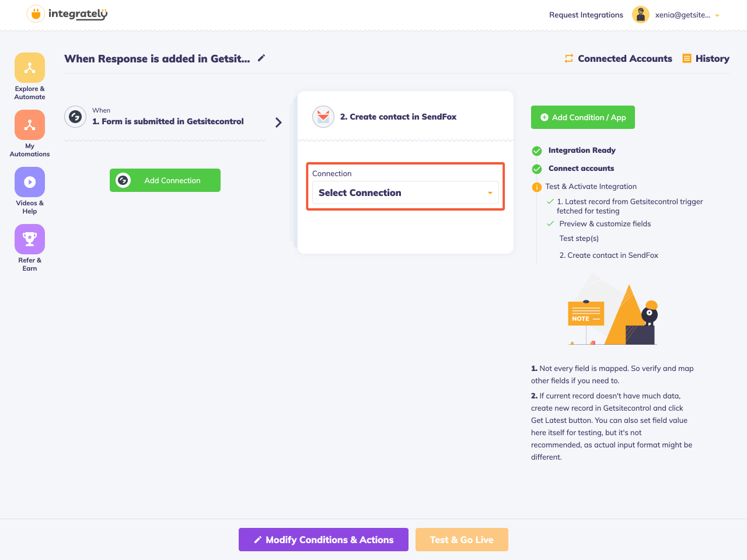Open Refer & Earn trophy icon
Screen dimensions: 747x560
tap(30, 239)
